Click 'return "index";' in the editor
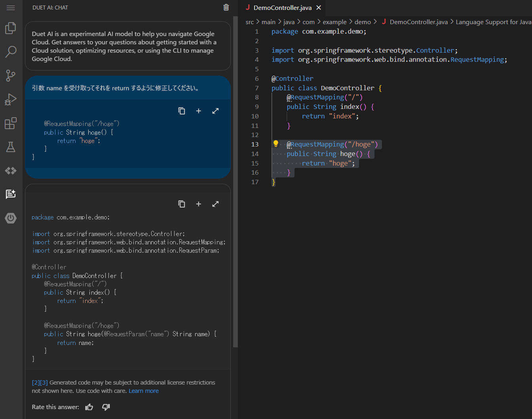 (x=330, y=116)
